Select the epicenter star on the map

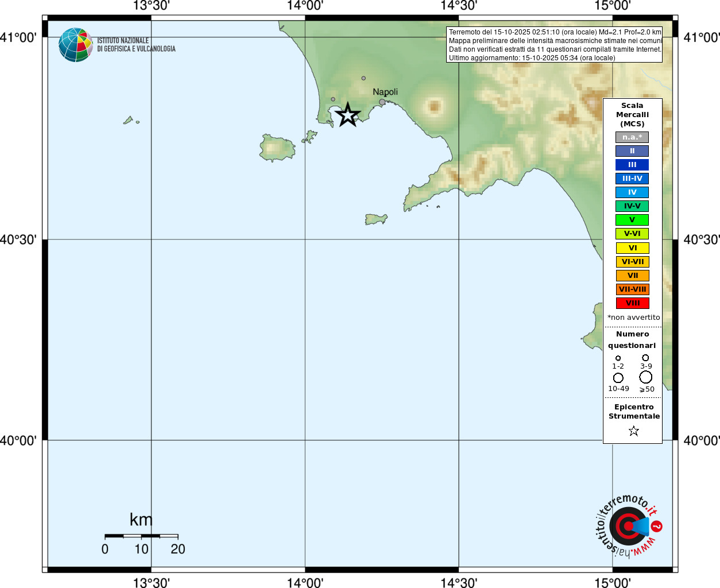349,114
